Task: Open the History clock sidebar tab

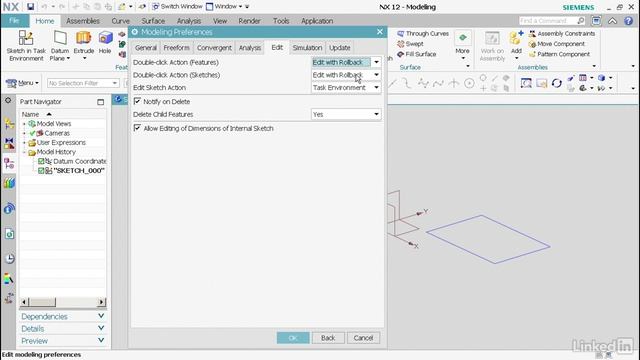Action: [x=9, y=258]
